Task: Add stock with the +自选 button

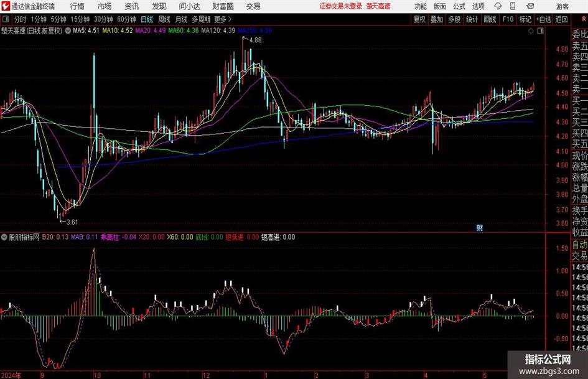Action: point(543,19)
